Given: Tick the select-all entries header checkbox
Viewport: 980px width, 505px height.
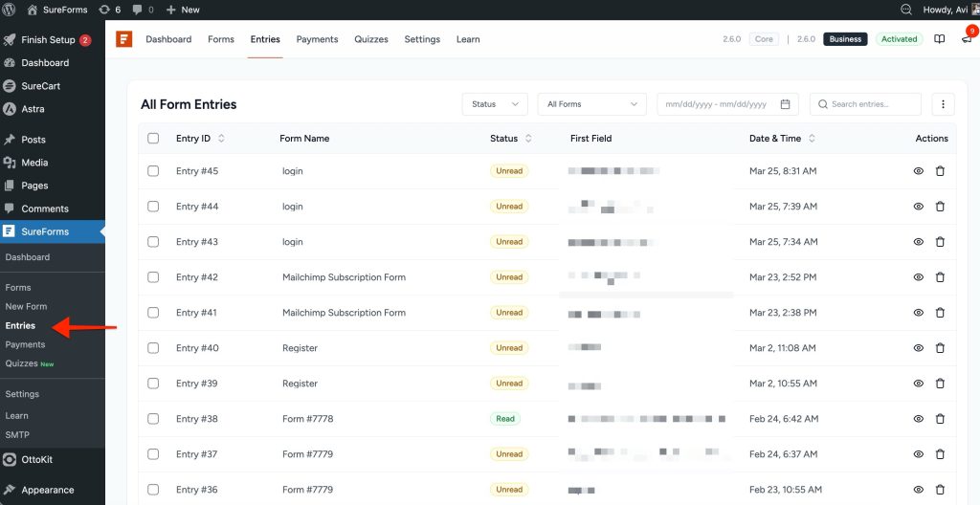Looking at the screenshot, I should coord(153,138).
